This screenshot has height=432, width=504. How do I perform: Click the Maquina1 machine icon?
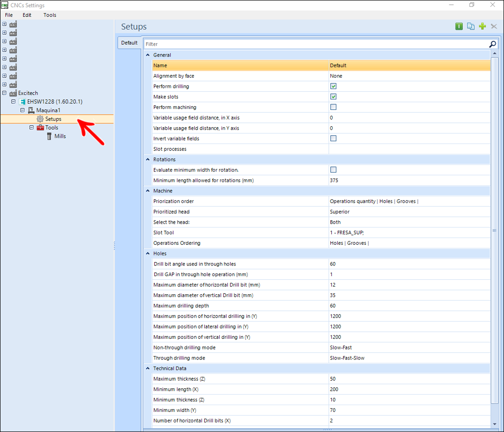[31, 110]
